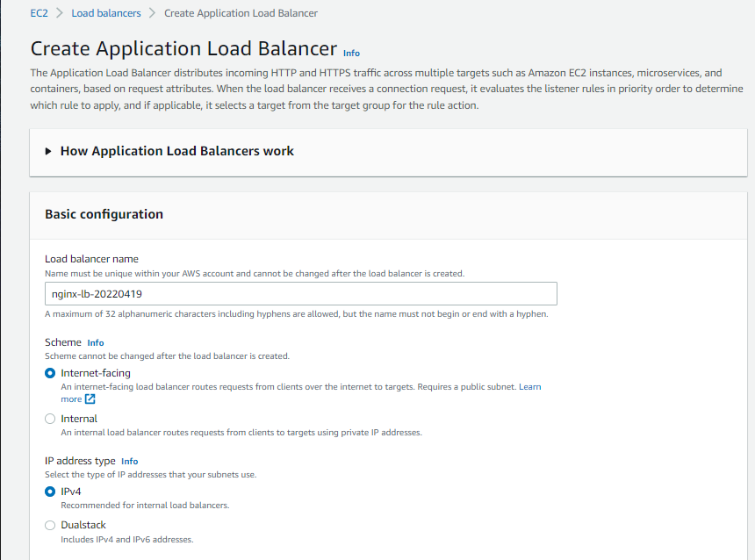Click the Internet-facing label text
The height and width of the screenshot is (560, 755).
(96, 373)
